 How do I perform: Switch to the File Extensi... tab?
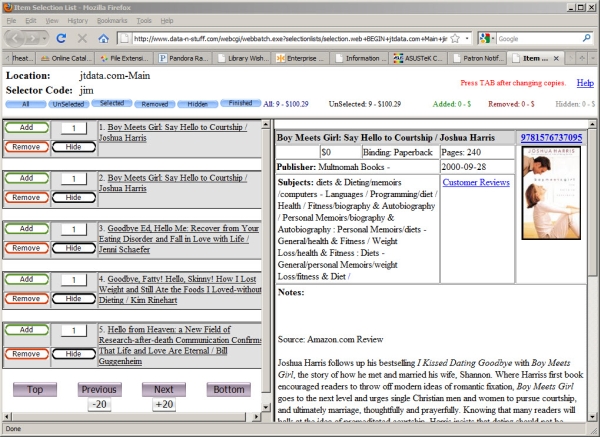click(124, 58)
